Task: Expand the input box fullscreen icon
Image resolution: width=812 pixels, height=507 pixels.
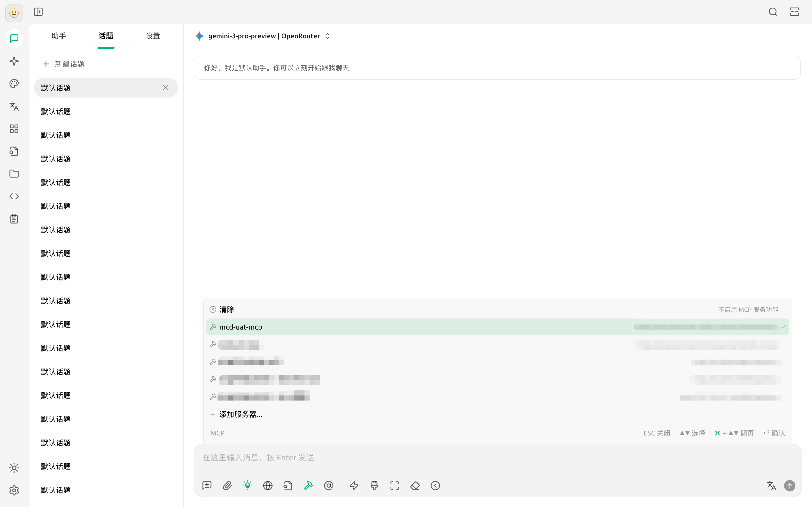Action: click(x=395, y=485)
